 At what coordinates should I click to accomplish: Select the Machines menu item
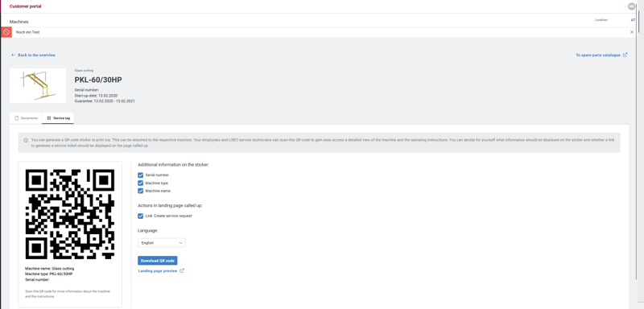pyautogui.click(x=19, y=22)
